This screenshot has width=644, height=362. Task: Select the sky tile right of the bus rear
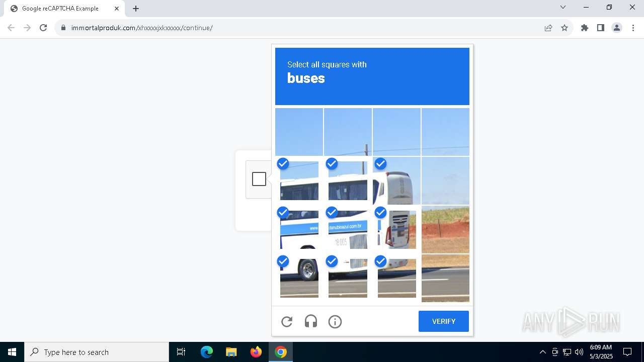pos(445,180)
